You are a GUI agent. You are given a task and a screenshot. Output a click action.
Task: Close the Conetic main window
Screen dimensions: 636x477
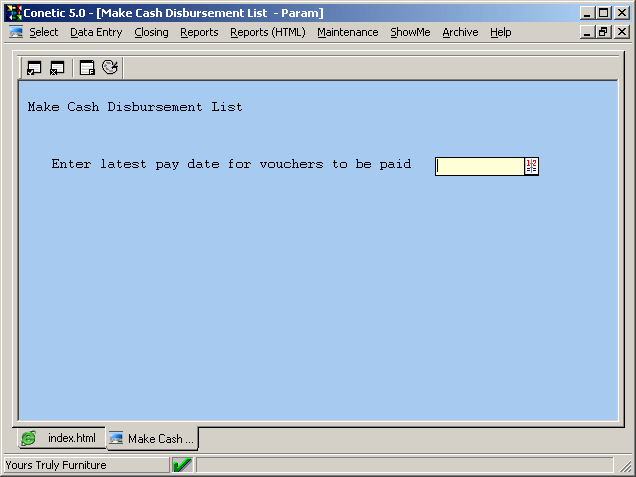click(622, 13)
